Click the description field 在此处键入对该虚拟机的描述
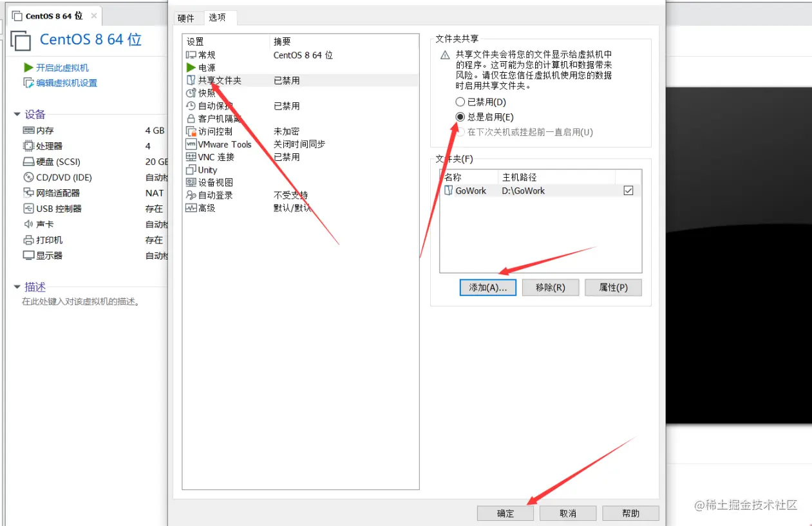This screenshot has height=526, width=812. coord(81,301)
